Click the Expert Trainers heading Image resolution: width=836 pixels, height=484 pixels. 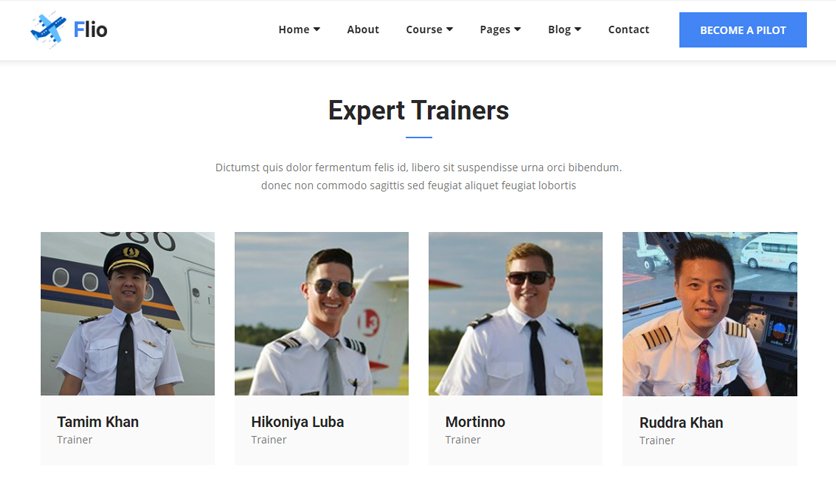point(419,110)
